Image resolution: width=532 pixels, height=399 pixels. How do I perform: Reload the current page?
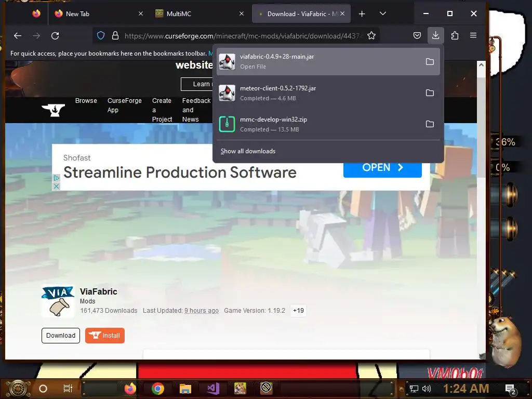coord(55,36)
